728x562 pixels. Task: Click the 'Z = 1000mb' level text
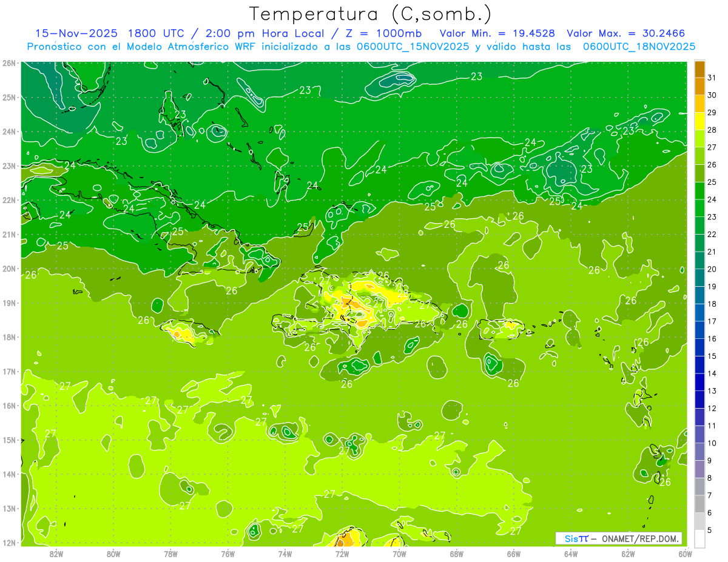click(385, 33)
